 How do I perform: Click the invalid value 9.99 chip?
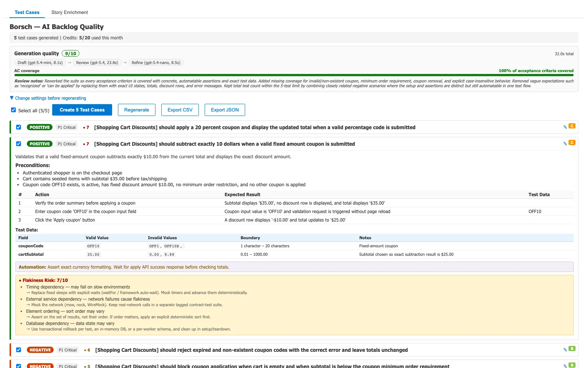(169, 255)
